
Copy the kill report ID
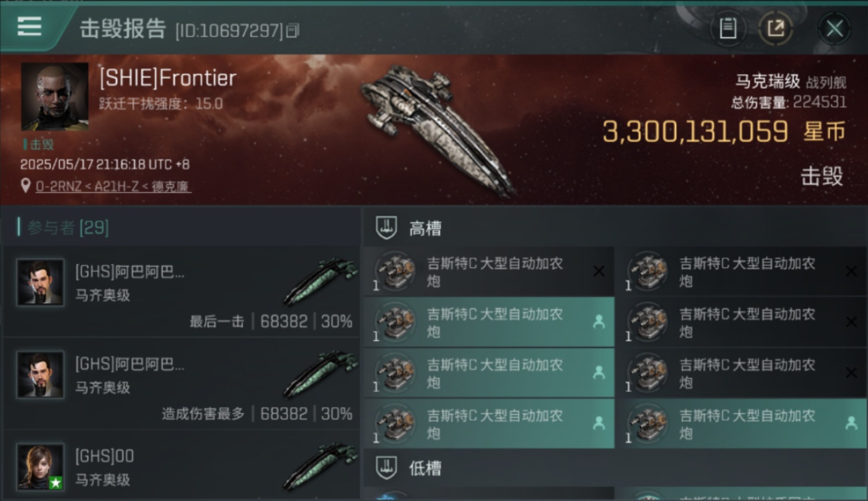[x=292, y=31]
